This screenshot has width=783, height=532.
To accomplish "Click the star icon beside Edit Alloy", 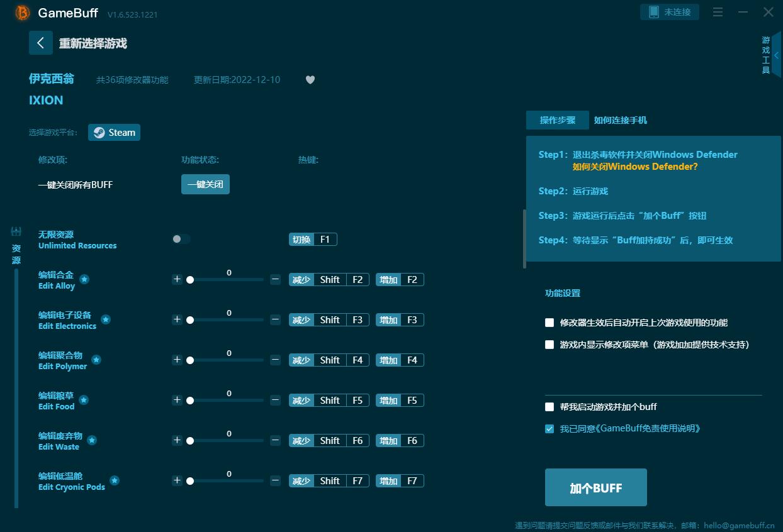I will pos(84,279).
